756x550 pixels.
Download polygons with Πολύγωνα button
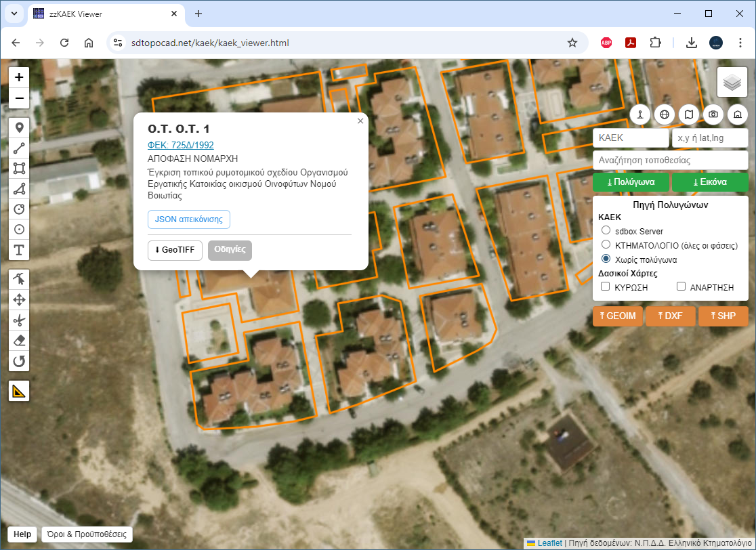click(631, 182)
